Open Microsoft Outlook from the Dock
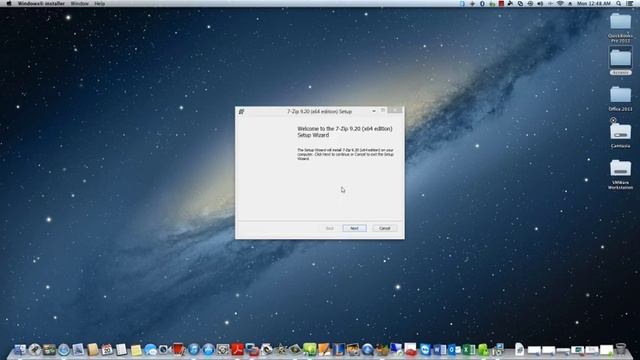The image size is (640, 360). (453, 349)
